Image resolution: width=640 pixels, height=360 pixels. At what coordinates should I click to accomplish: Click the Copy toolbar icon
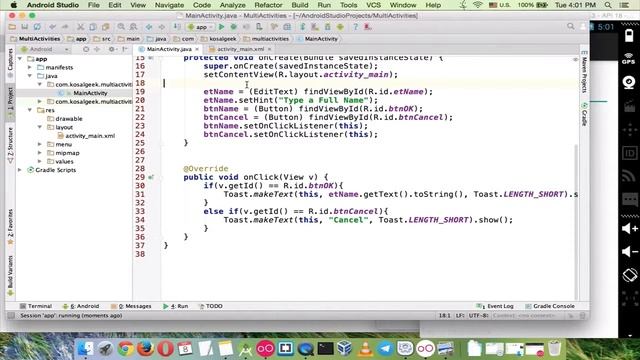[x=93, y=27]
